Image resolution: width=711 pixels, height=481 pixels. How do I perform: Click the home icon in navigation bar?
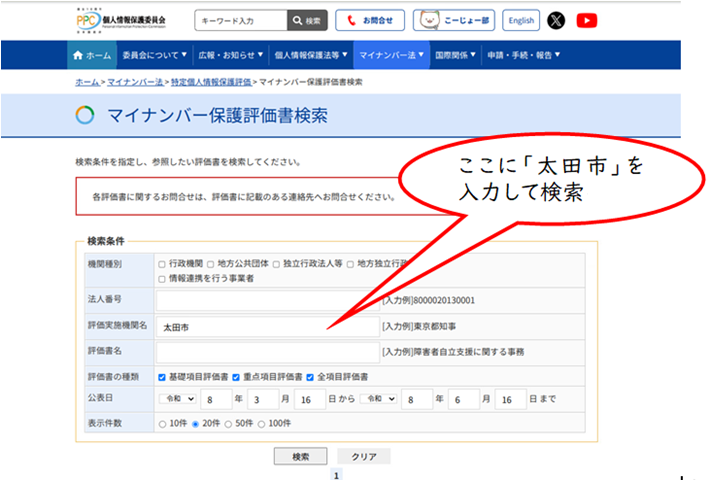pyautogui.click(x=78, y=55)
